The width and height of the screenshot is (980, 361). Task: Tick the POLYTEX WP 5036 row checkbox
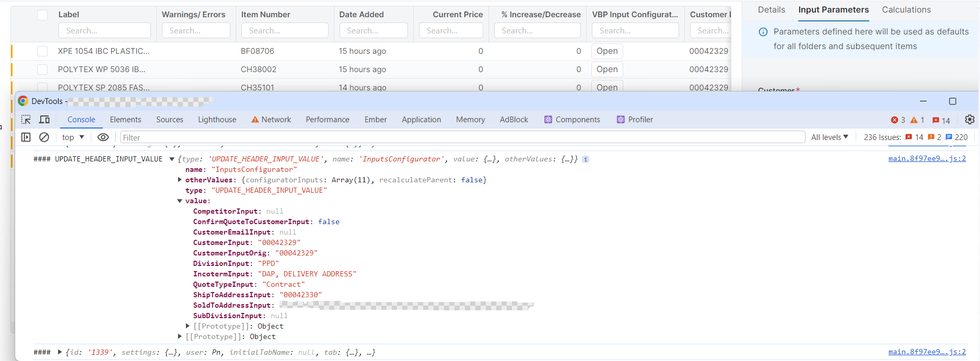42,69
